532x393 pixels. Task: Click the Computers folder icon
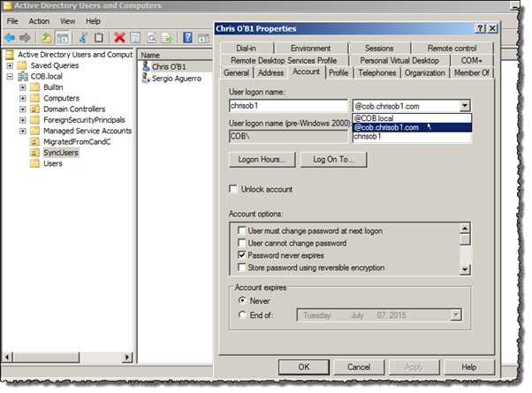click(34, 98)
